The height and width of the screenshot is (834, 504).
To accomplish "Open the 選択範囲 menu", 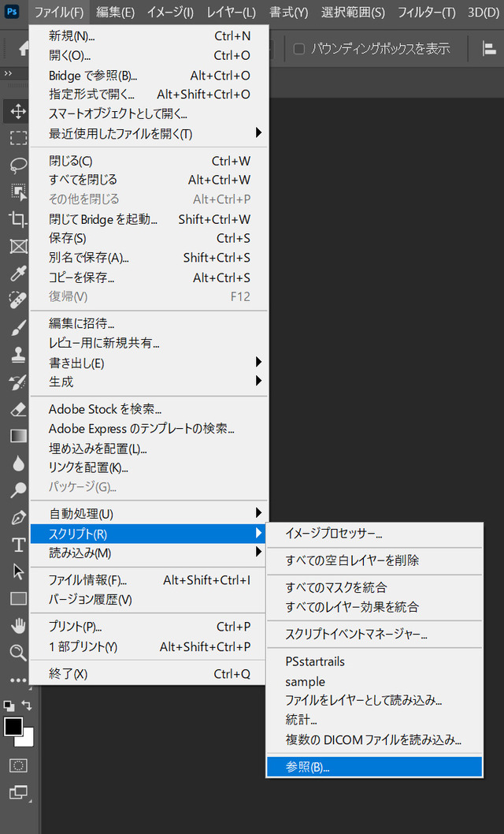I will pyautogui.click(x=353, y=12).
